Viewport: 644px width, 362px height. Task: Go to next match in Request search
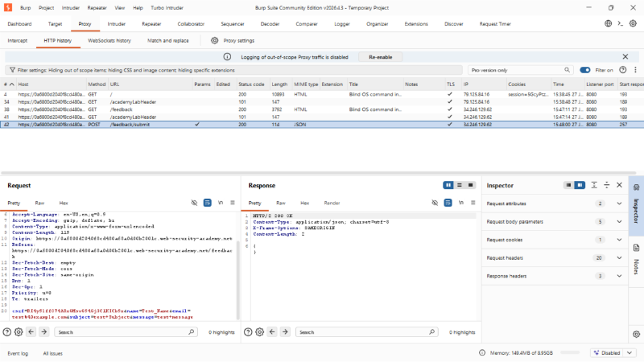click(x=44, y=331)
